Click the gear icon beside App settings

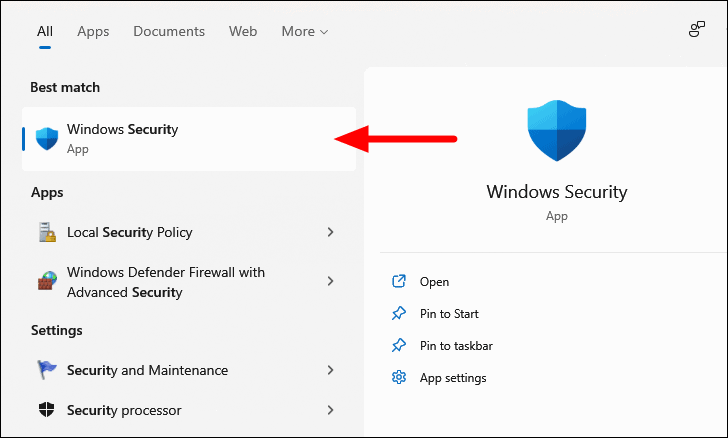(x=399, y=377)
